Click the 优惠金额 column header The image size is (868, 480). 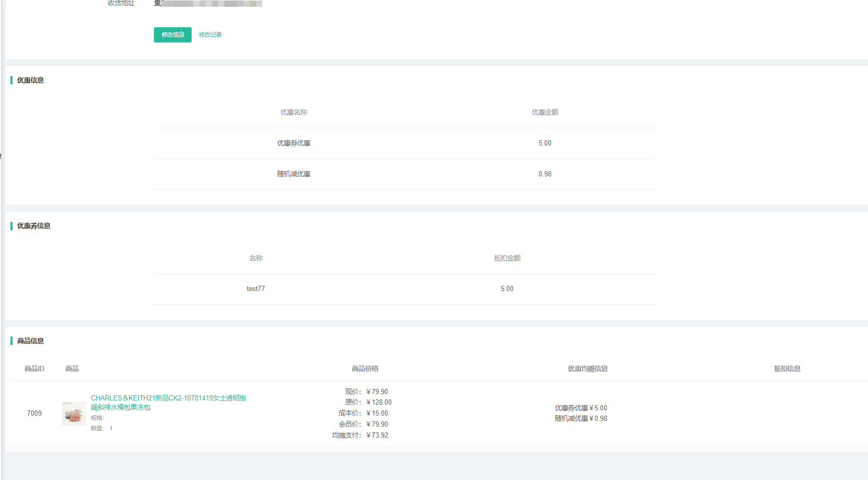[544, 112]
